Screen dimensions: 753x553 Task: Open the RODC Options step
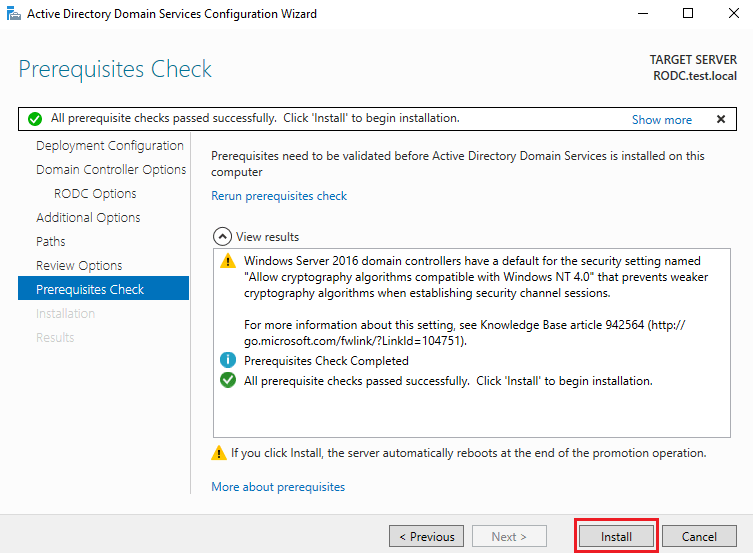[95, 194]
